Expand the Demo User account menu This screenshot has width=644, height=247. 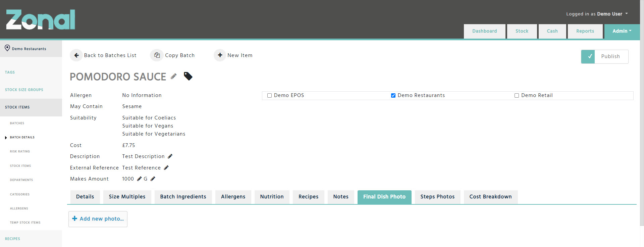tap(597, 14)
